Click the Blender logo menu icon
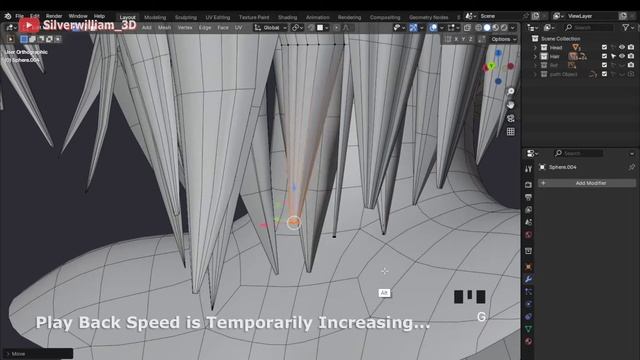 point(8,16)
